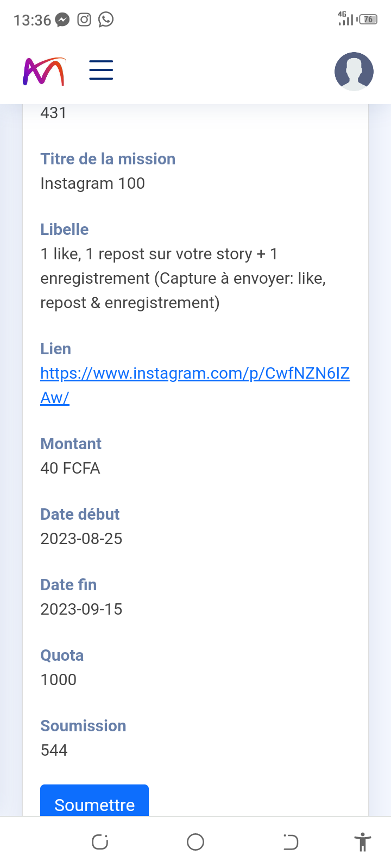This screenshot has width=391, height=868.
Task: Tap the Instagram notification icon
Action: 84,20
